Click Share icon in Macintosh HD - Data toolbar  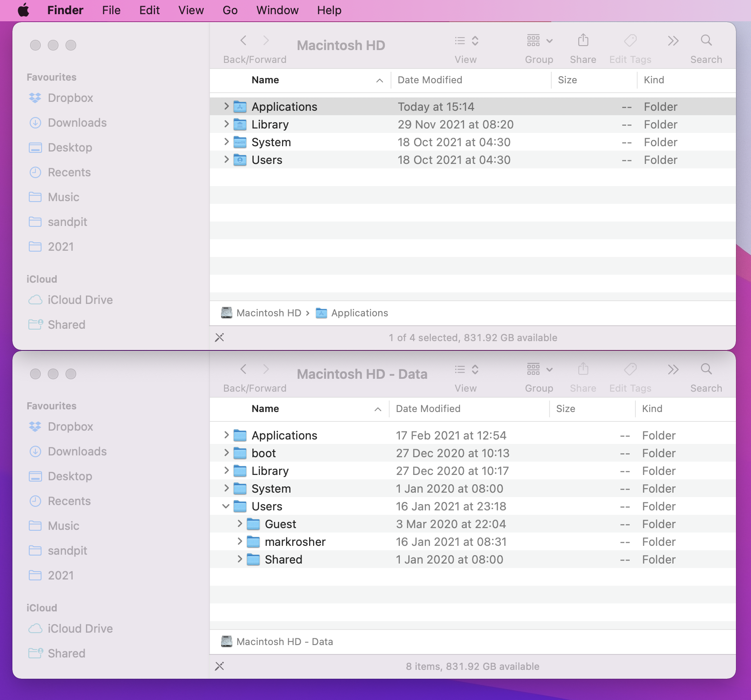(583, 369)
